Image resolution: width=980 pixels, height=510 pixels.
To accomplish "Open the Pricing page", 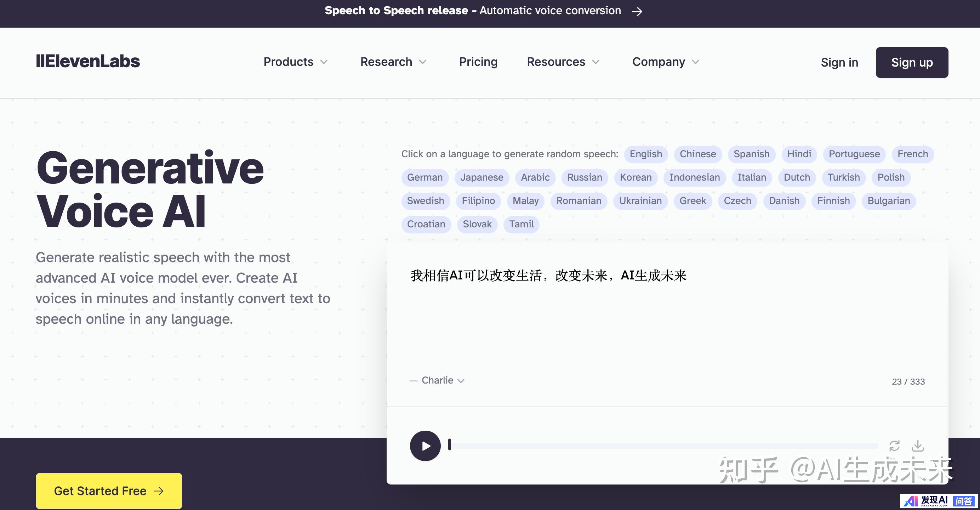I will (x=478, y=62).
